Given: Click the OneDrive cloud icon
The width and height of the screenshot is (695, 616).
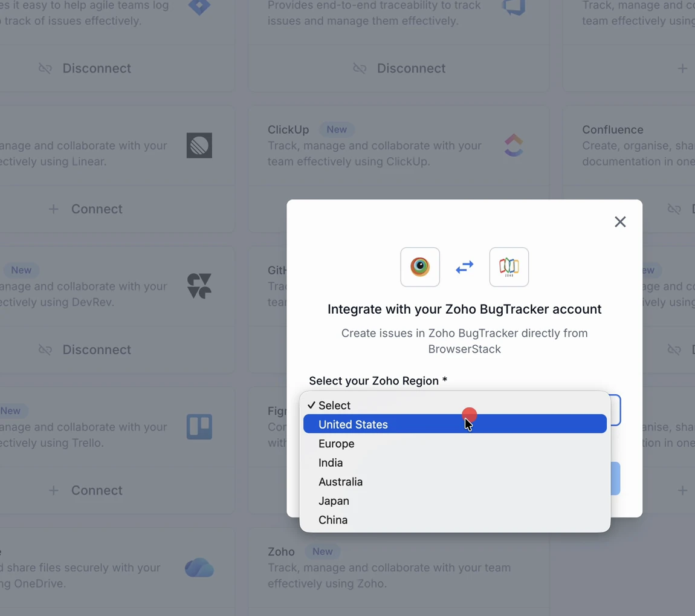Looking at the screenshot, I should point(199,568).
